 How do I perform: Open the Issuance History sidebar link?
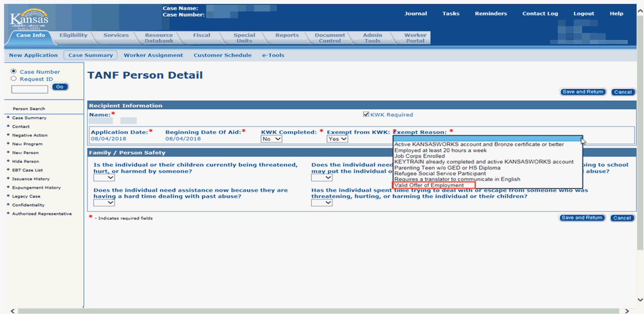click(31, 179)
